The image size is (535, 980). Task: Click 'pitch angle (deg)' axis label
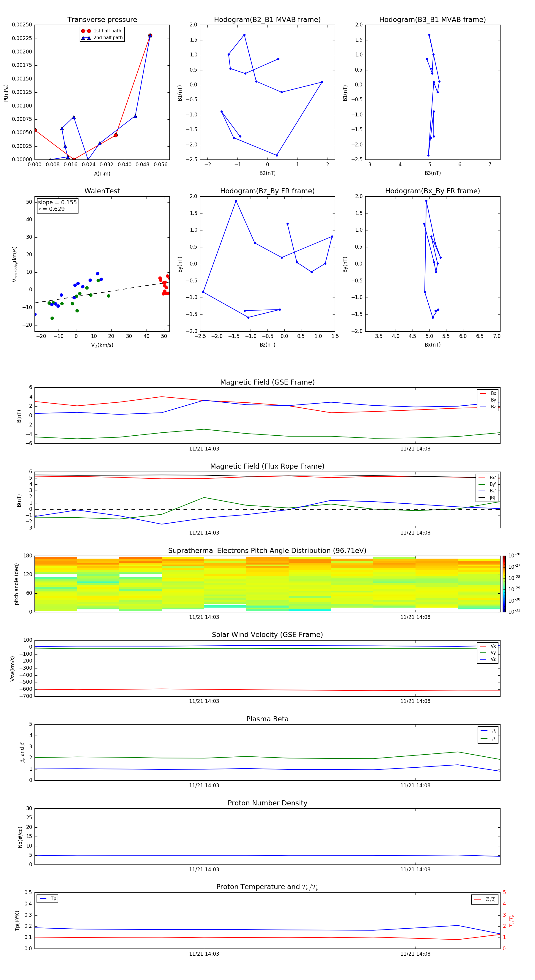point(16,584)
